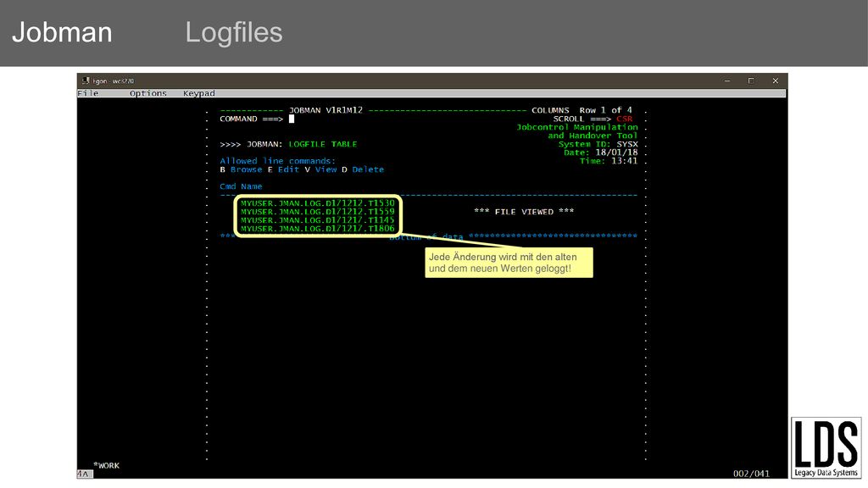Click the Delete line command label
The width and height of the screenshot is (868, 488).
tap(368, 169)
